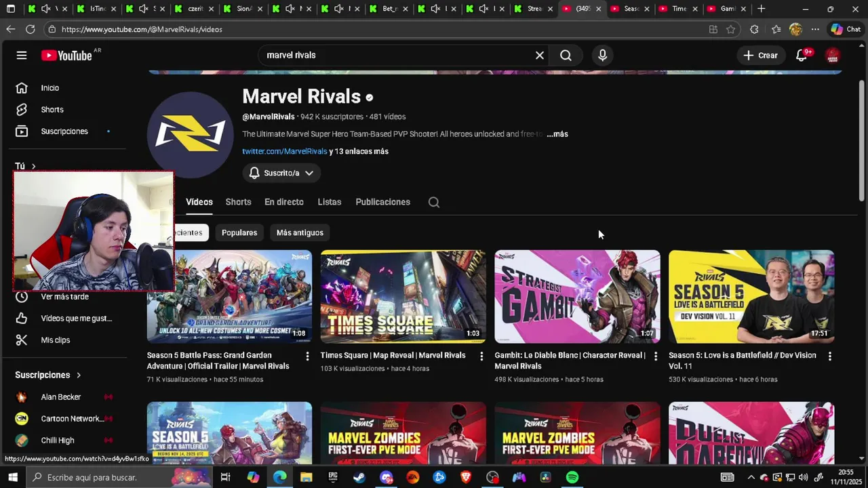Open the Suscrito/a notification dropdown

(281, 173)
